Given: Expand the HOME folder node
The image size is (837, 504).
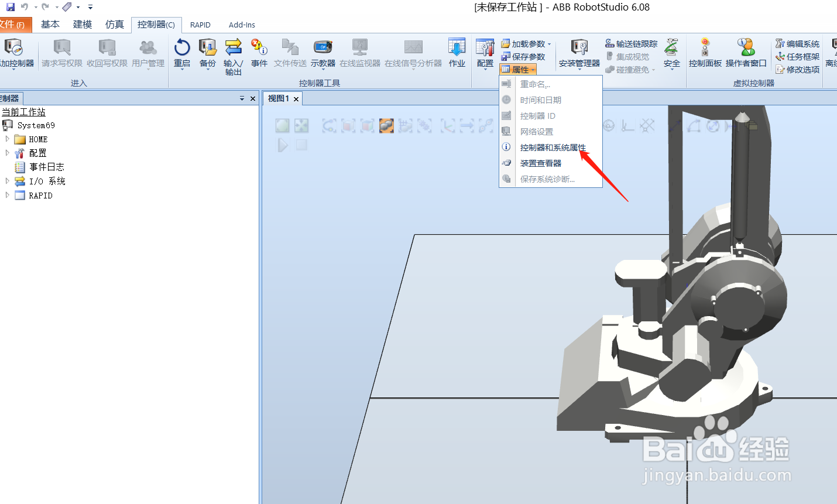Looking at the screenshot, I should coord(7,139).
